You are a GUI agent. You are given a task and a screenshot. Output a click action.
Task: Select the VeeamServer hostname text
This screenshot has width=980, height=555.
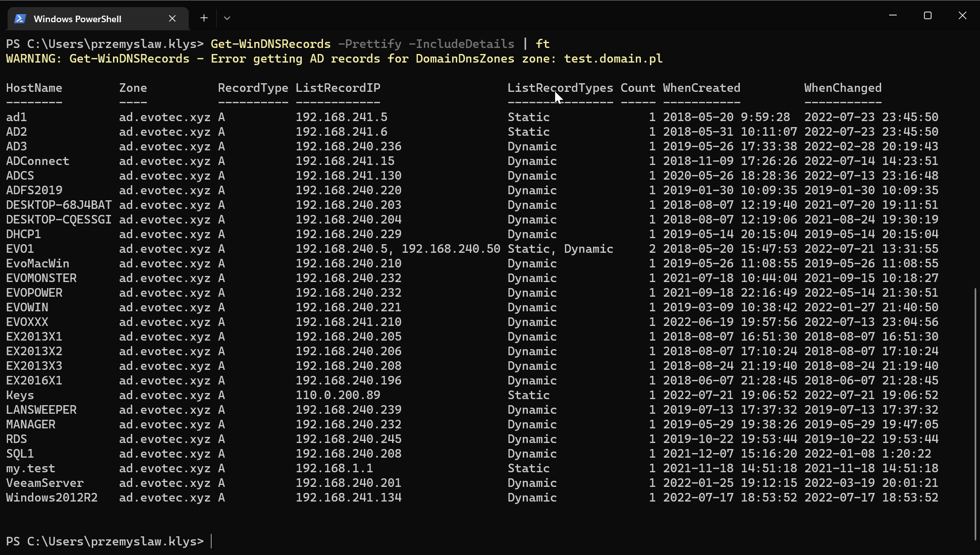(x=44, y=483)
